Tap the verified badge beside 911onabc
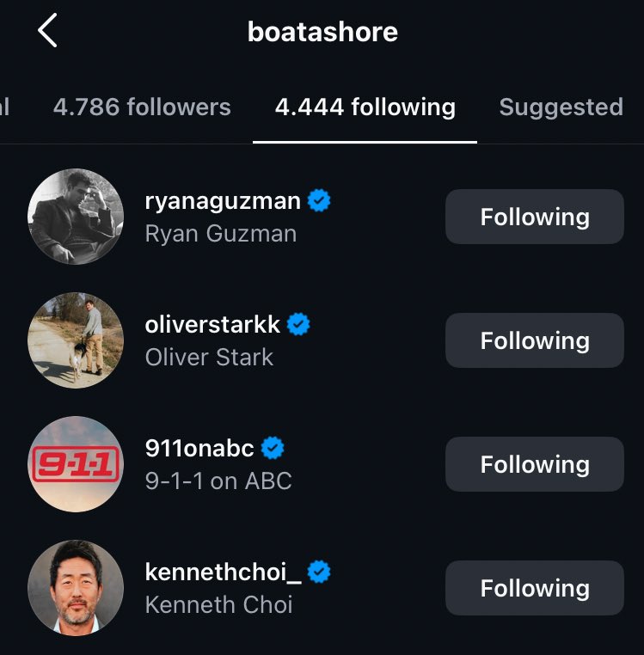This screenshot has width=644, height=655. 273,448
